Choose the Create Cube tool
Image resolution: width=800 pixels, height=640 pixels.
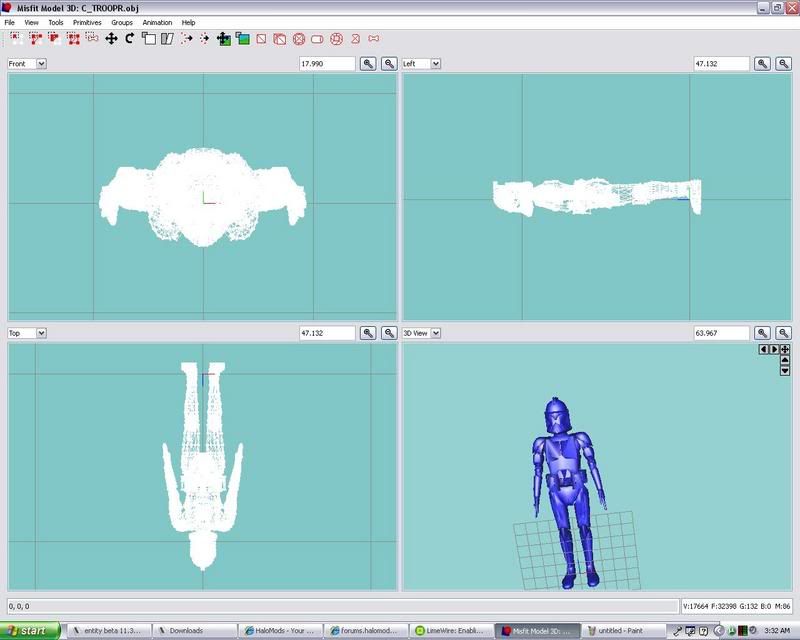(x=280, y=38)
